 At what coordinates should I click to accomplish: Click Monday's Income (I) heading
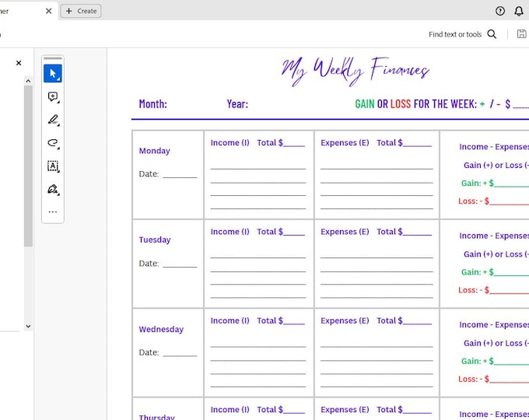click(229, 142)
